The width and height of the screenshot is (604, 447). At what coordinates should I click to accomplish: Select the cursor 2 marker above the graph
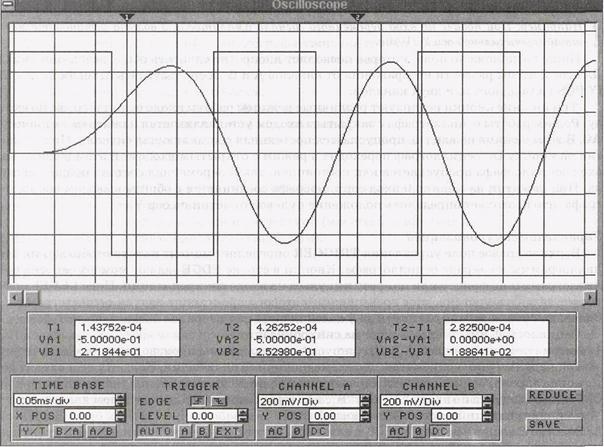(357, 17)
